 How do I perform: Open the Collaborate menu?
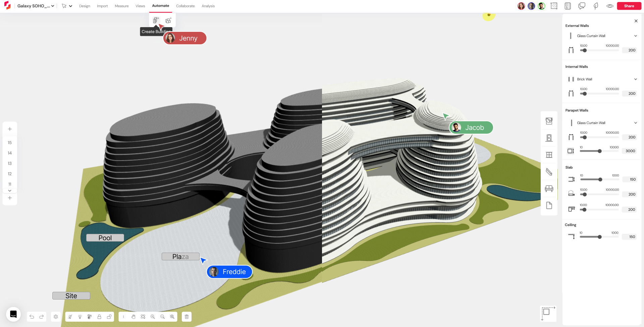(x=185, y=6)
